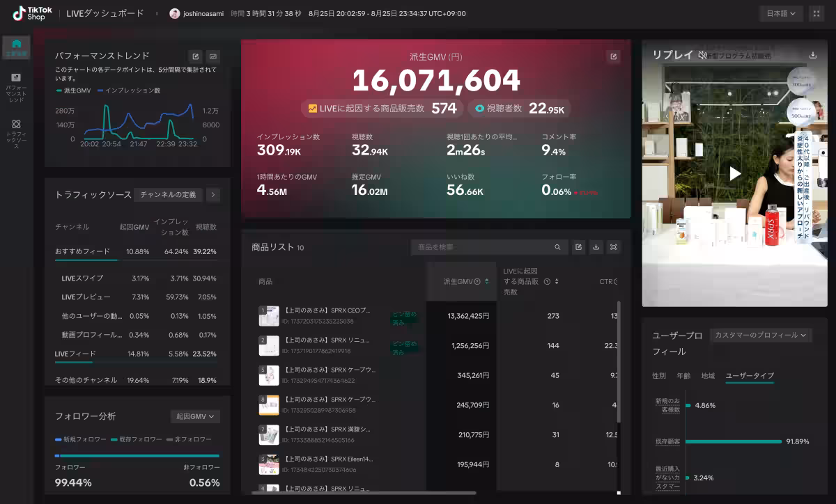Click the TikTok Shop logo
836x504 pixels.
31,13
